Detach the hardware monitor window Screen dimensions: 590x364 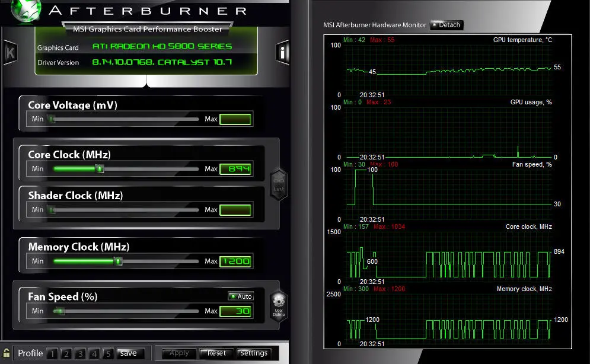(446, 25)
